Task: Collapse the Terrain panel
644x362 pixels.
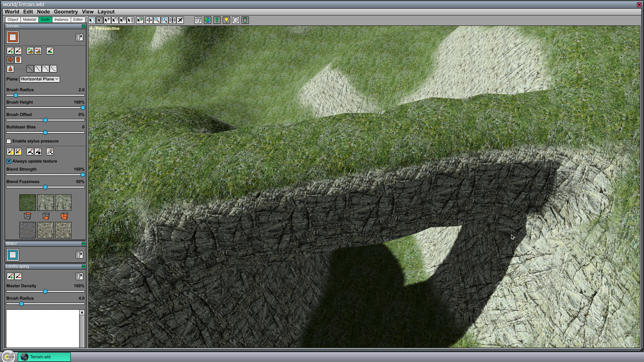Action: [84, 26]
